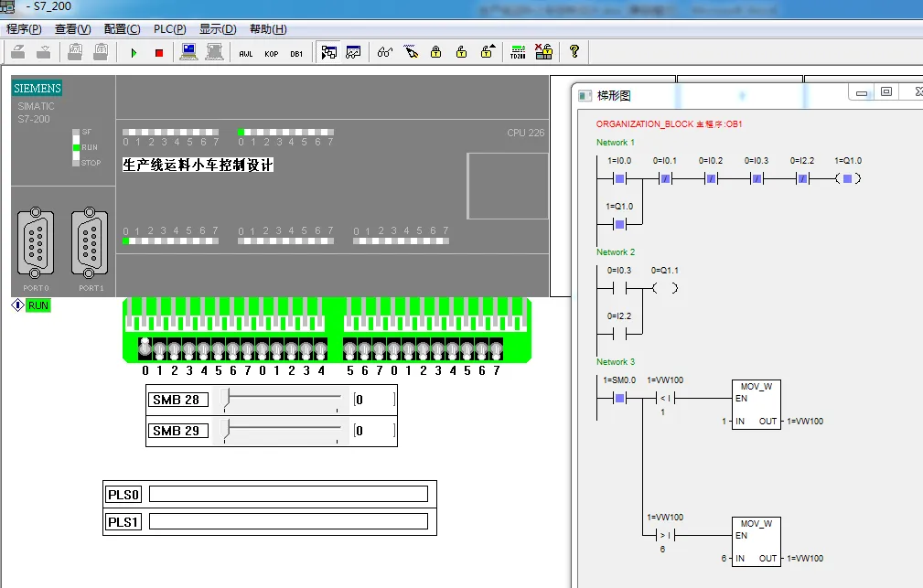This screenshot has height=588, width=923.
Task: Click the PORT0 serial connector
Action: 35,243
